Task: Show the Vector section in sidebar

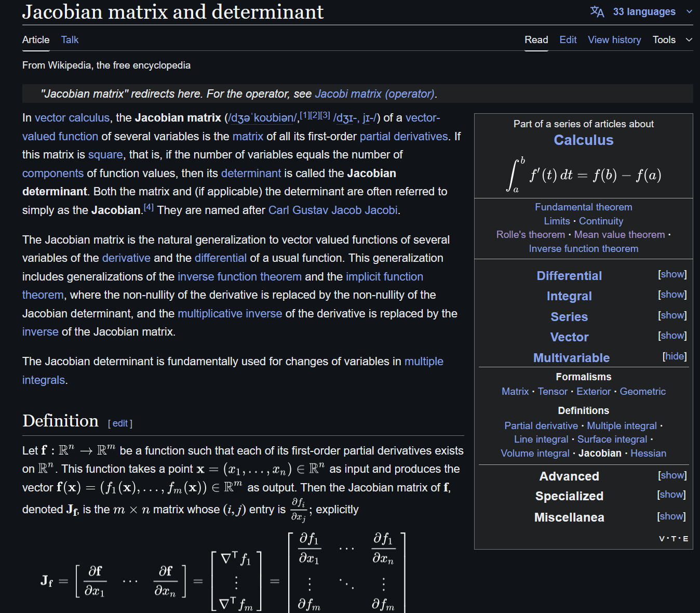Action: pos(672,335)
